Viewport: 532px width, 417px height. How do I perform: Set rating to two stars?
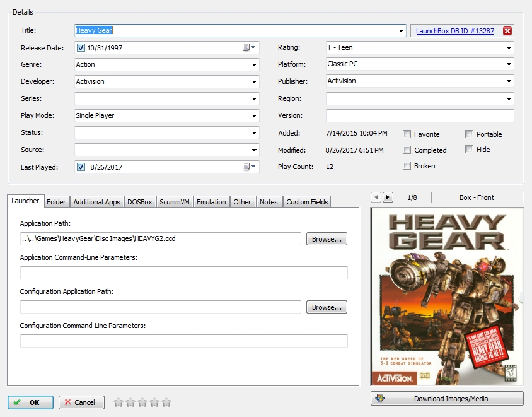[x=130, y=402]
